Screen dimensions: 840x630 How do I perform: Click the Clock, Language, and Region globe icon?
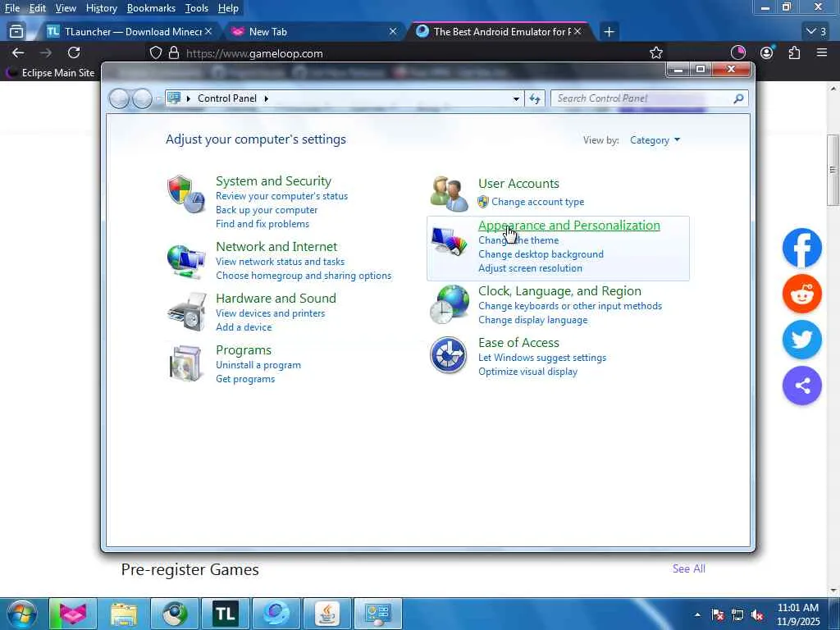449,304
